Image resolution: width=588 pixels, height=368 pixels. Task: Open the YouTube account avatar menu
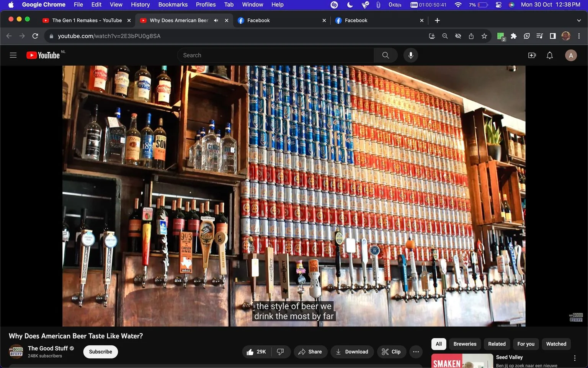pyautogui.click(x=571, y=55)
